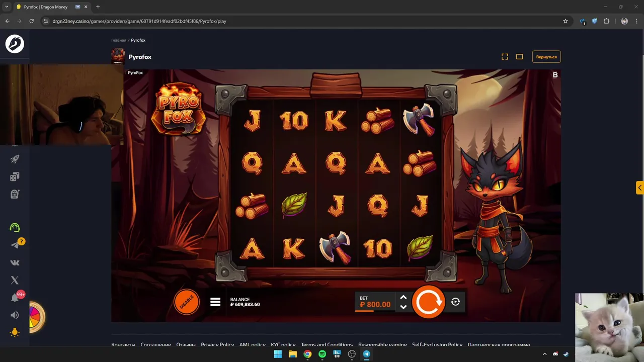Open Windows Start menu
Viewport: 644px width, 362px height.
click(x=278, y=354)
